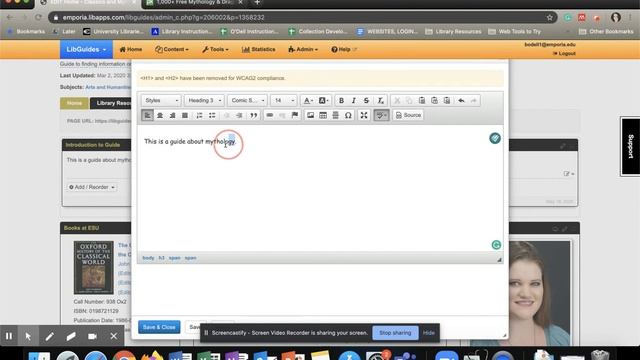The height and width of the screenshot is (360, 640).
Task: Toggle italic formatting in the editor toolbar
Action: (353, 100)
